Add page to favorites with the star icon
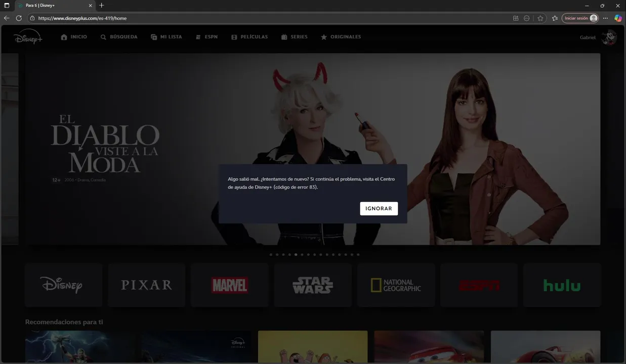 click(x=540, y=18)
